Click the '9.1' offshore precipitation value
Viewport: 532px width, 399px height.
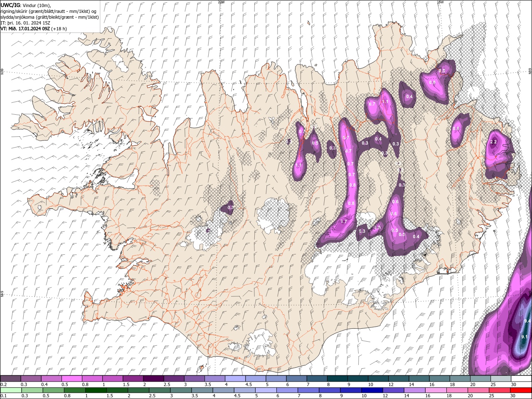pyautogui.click(x=525, y=337)
